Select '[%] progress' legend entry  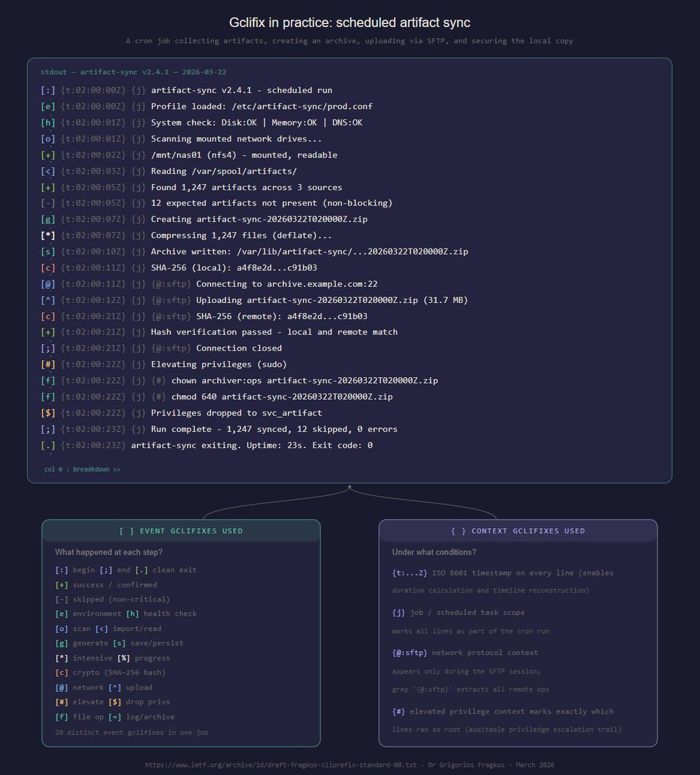[x=144, y=658]
